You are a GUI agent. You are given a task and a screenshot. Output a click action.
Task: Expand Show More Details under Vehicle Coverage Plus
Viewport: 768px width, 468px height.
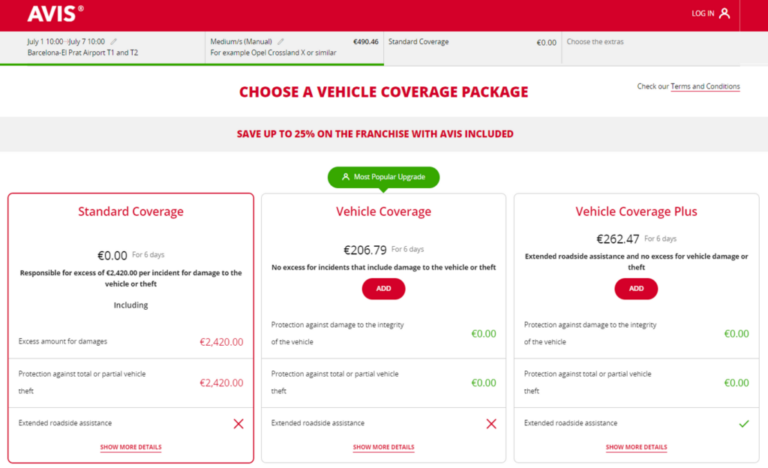click(636, 447)
